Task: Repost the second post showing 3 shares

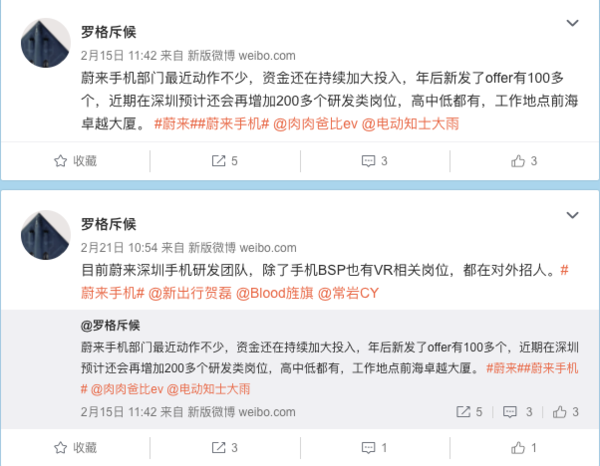Action: click(225, 448)
